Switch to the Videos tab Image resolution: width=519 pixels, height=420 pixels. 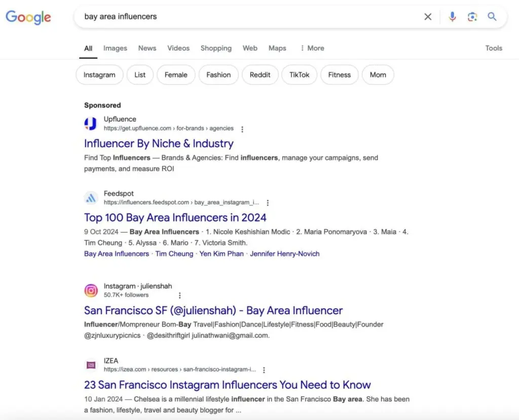pos(178,48)
